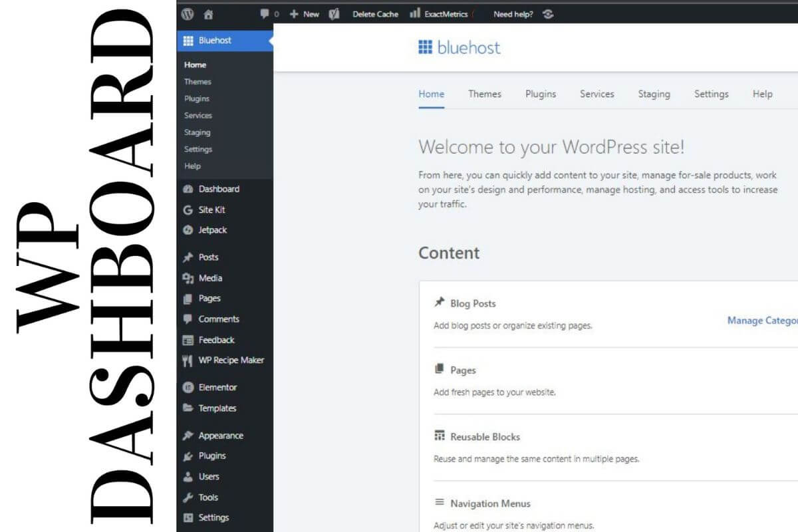Click the Manage Categories link
The width and height of the screenshot is (798, 532).
762,320
